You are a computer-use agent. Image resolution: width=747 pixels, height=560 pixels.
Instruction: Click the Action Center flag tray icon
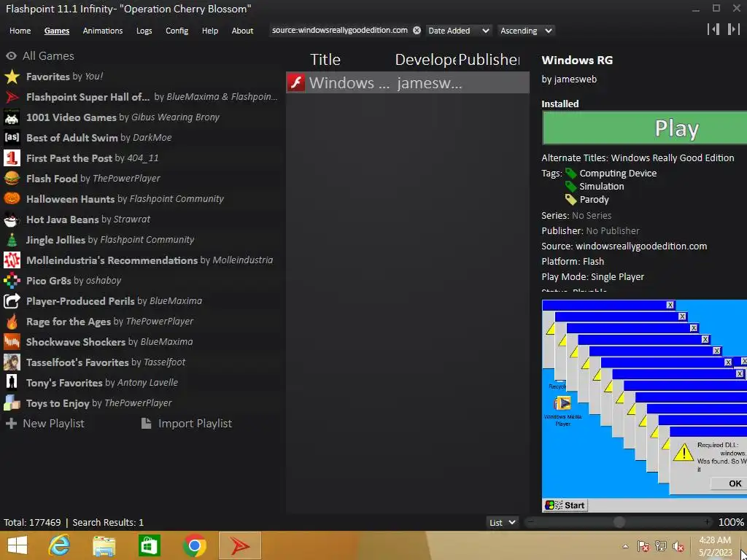click(x=643, y=546)
